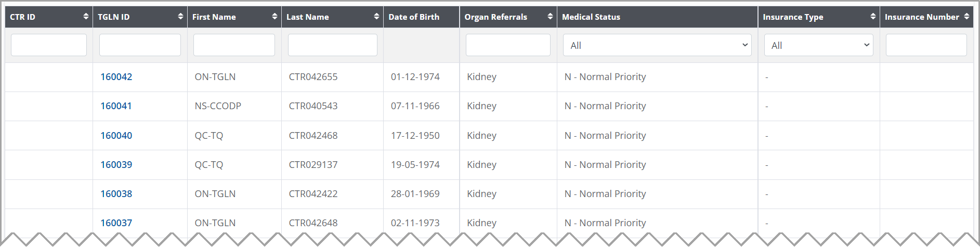Click the Medical Status column header

[x=591, y=17]
